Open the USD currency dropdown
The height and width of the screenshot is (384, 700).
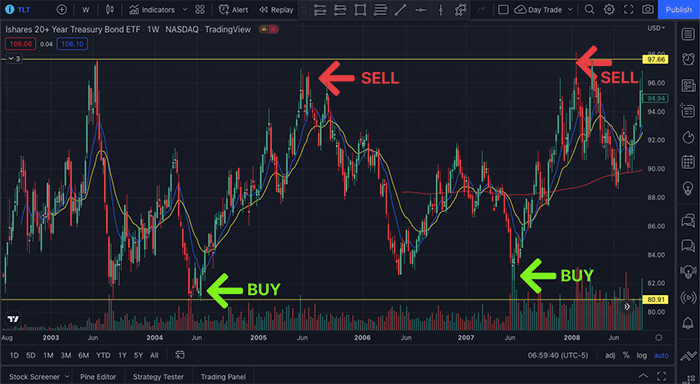656,28
